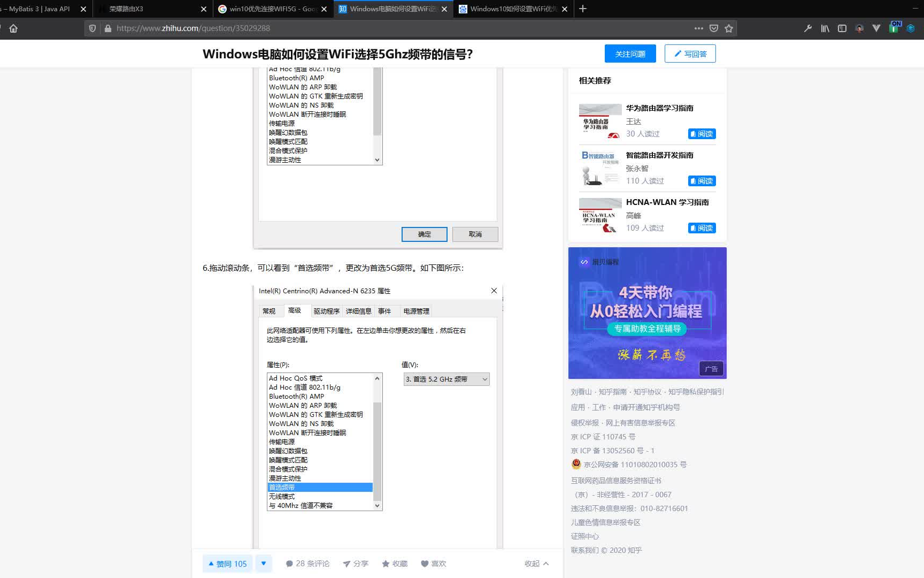
Task: Toggle the 收藏 favorite star
Action: click(x=386, y=563)
